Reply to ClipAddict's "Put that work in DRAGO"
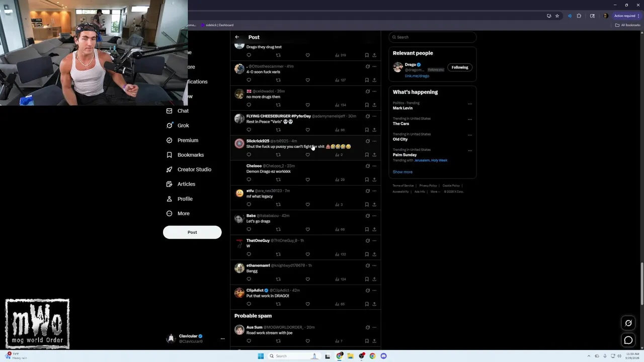 249,304
